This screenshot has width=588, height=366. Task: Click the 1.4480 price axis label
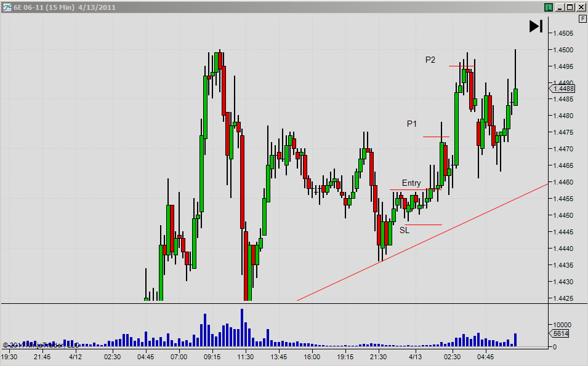(x=563, y=116)
